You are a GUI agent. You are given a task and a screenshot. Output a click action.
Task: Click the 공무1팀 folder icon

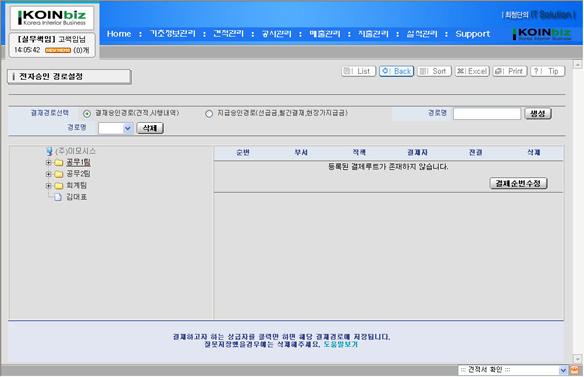58,162
